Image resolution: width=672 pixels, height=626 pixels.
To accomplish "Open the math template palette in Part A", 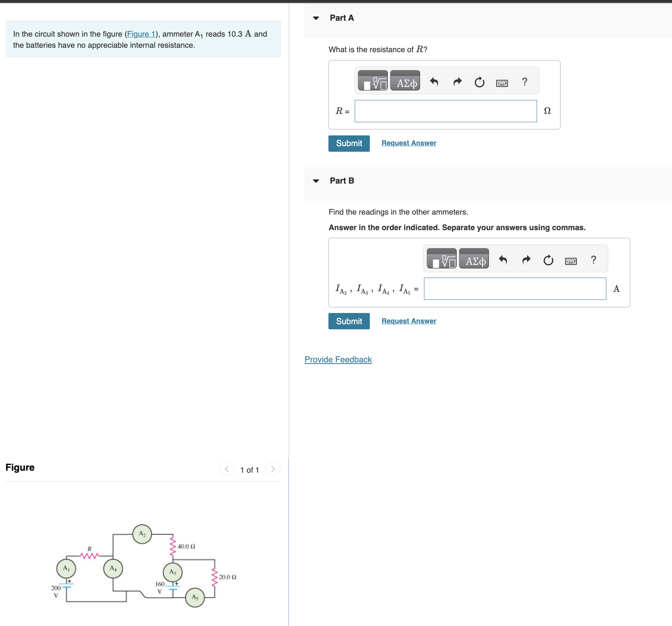I will pyautogui.click(x=372, y=80).
